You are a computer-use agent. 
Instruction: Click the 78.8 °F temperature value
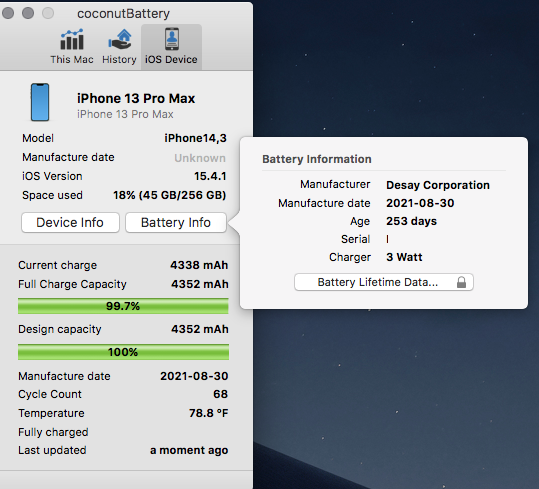point(208,413)
